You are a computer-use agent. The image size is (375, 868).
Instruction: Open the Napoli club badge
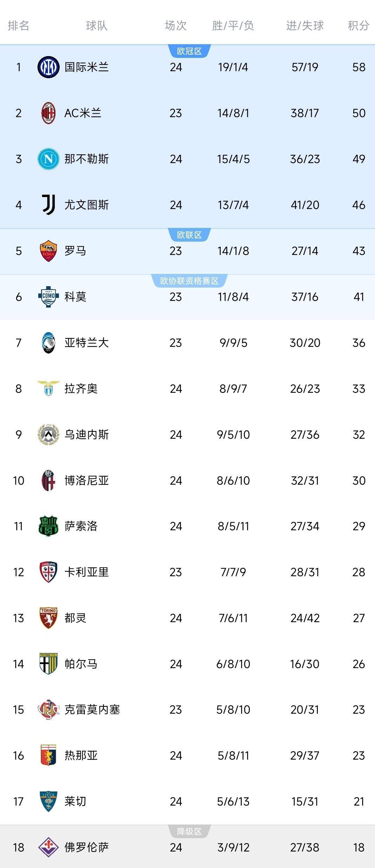pyautogui.click(x=49, y=159)
